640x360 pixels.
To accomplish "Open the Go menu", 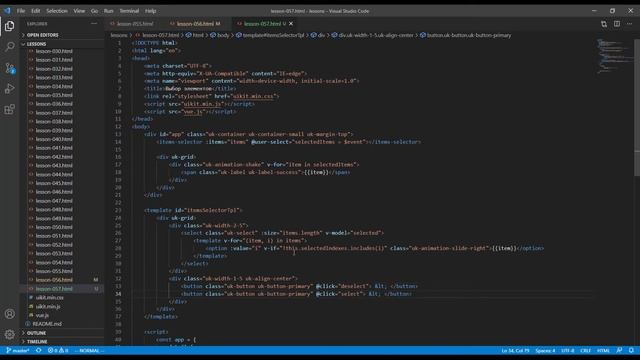I will 94,11.
